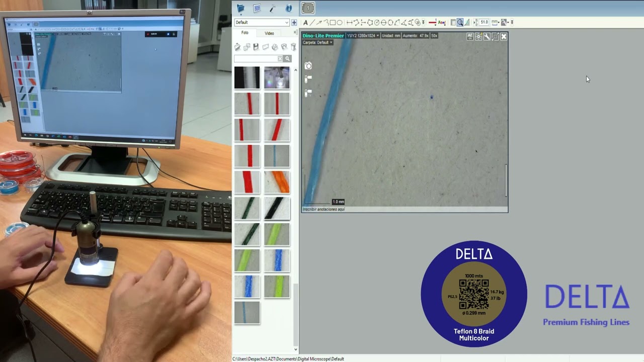Image resolution: width=644 pixels, height=362 pixels.
Task: Click the Aumento 47.9x field
Action: tap(416, 36)
